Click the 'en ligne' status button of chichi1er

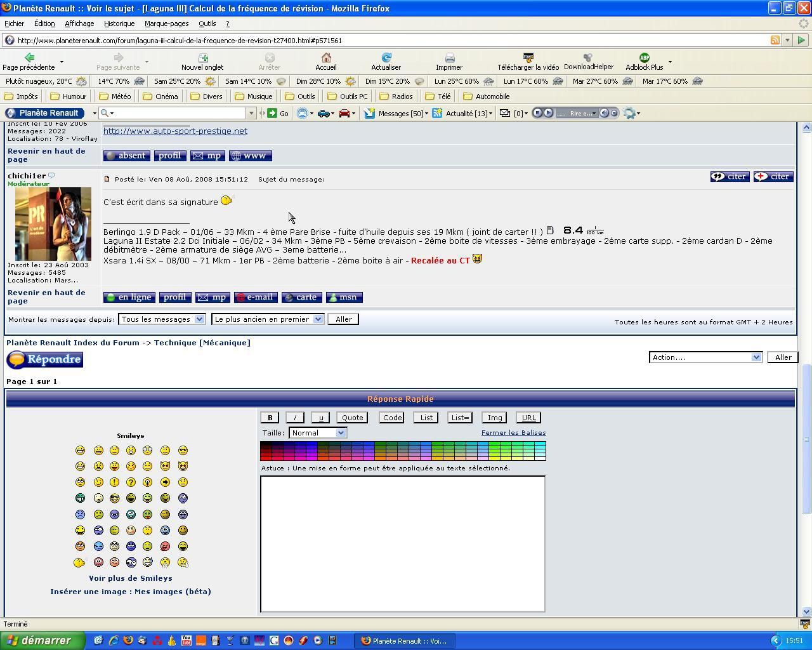pos(129,297)
